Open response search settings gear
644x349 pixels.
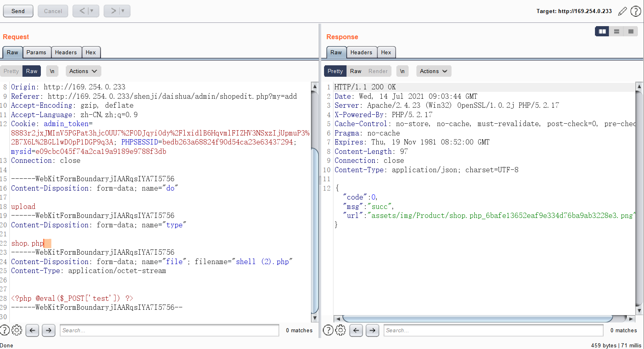point(340,330)
